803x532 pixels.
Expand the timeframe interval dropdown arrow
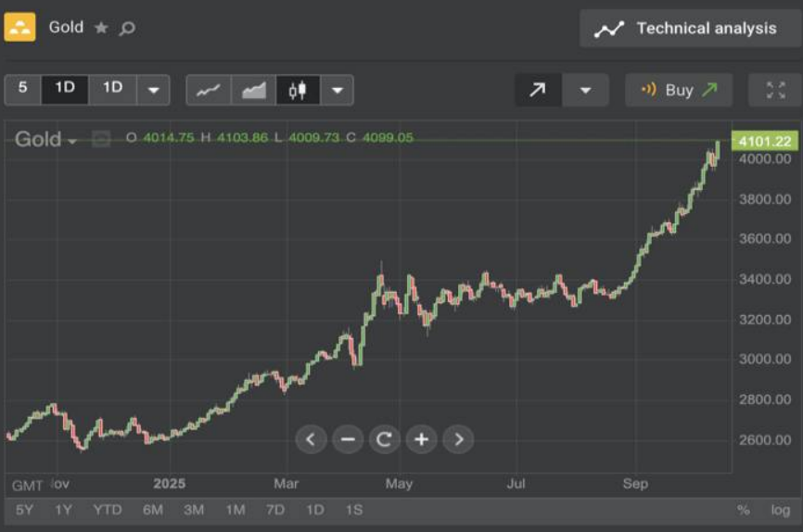point(153,90)
